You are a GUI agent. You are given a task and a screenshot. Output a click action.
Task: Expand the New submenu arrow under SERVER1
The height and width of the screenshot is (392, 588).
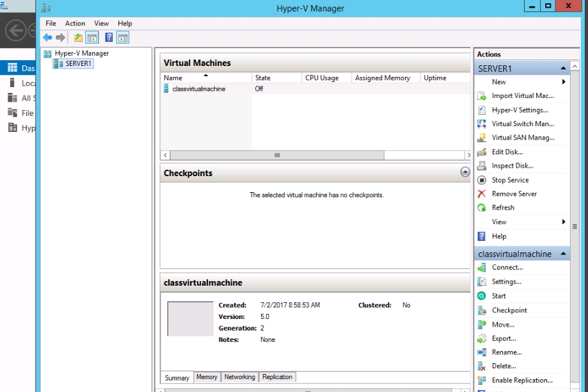point(564,82)
